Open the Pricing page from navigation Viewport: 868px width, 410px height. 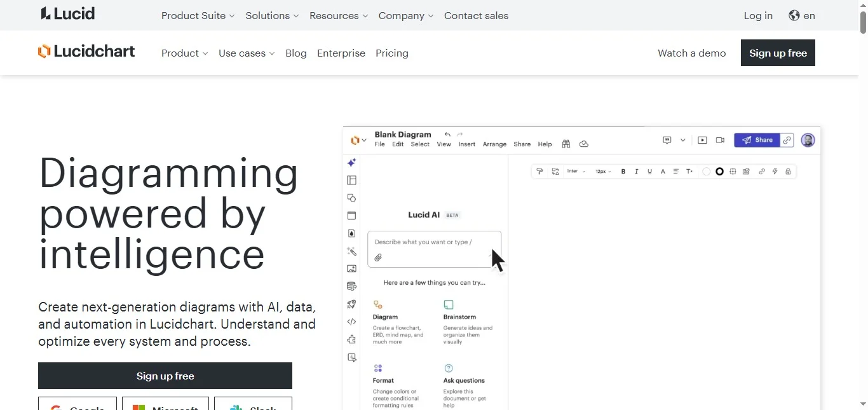pos(392,53)
